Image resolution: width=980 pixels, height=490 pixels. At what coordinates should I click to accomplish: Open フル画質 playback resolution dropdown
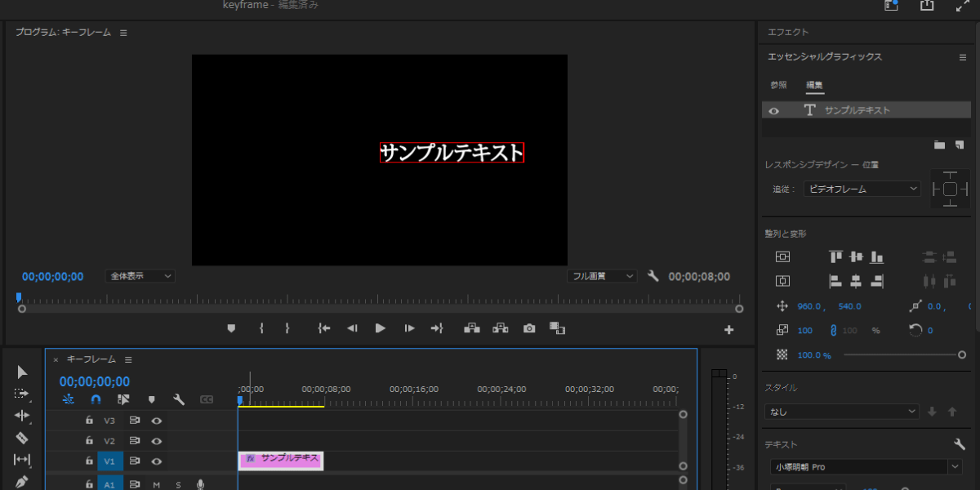tap(602, 276)
